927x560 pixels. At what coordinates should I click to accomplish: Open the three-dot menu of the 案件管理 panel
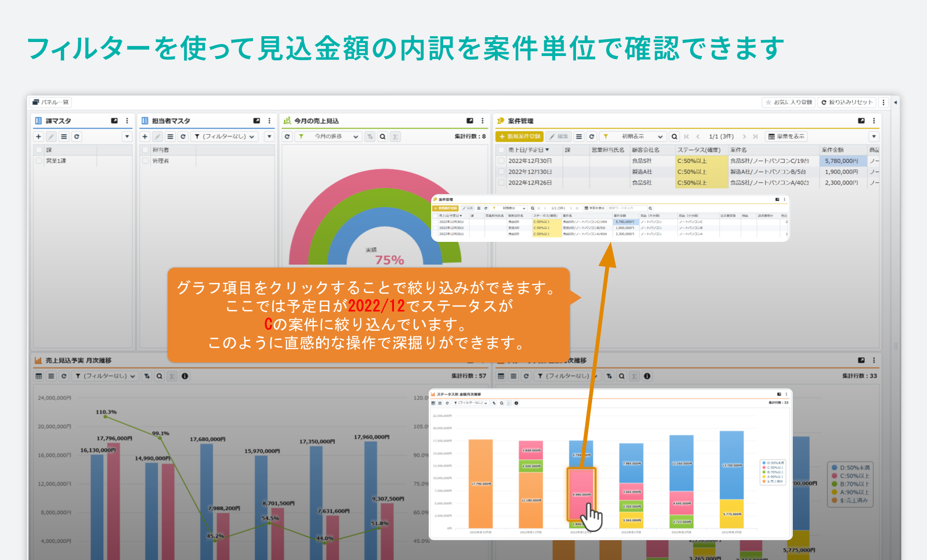click(x=873, y=121)
